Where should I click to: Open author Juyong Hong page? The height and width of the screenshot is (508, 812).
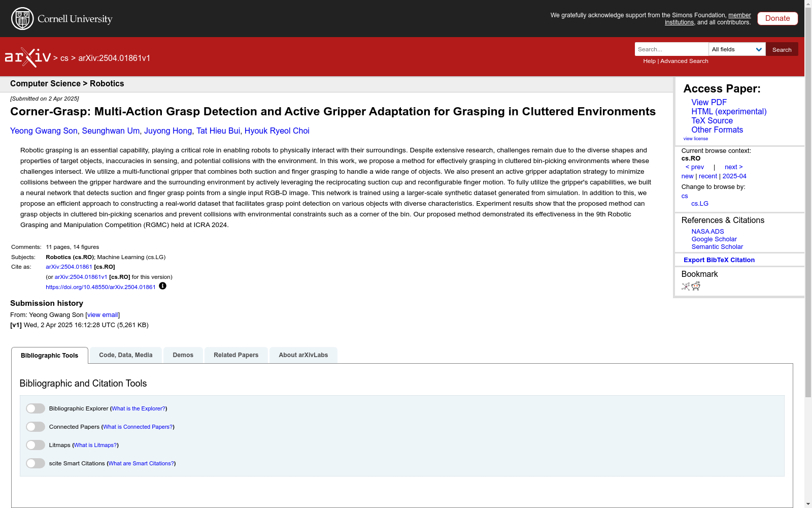(168, 131)
